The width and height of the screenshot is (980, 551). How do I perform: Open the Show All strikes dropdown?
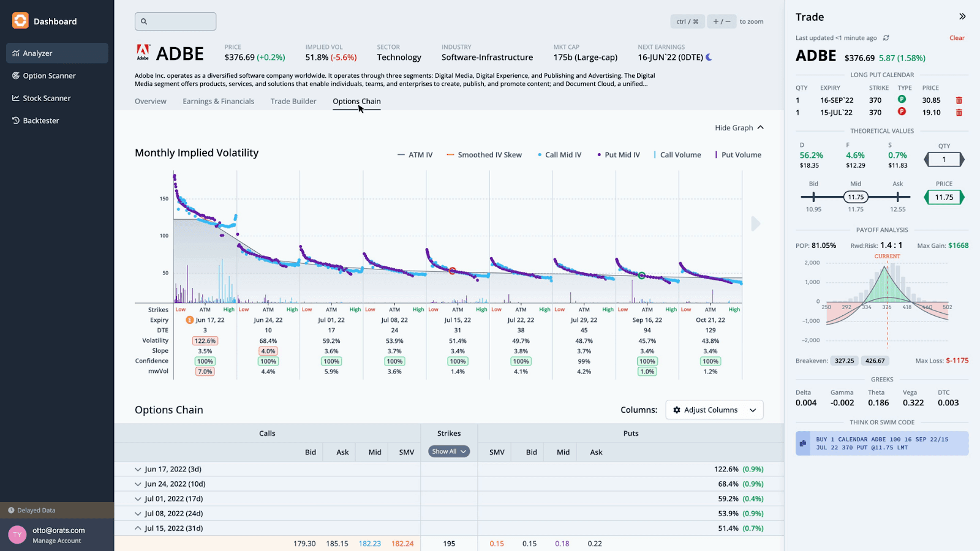click(x=449, y=452)
